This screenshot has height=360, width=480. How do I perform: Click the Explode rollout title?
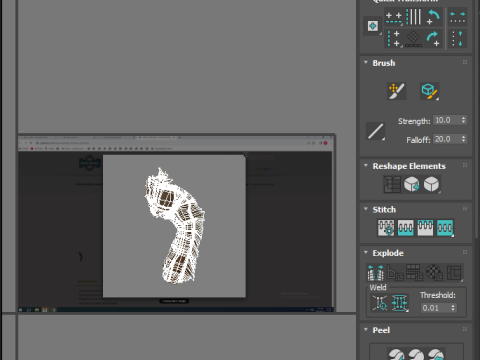(388, 253)
